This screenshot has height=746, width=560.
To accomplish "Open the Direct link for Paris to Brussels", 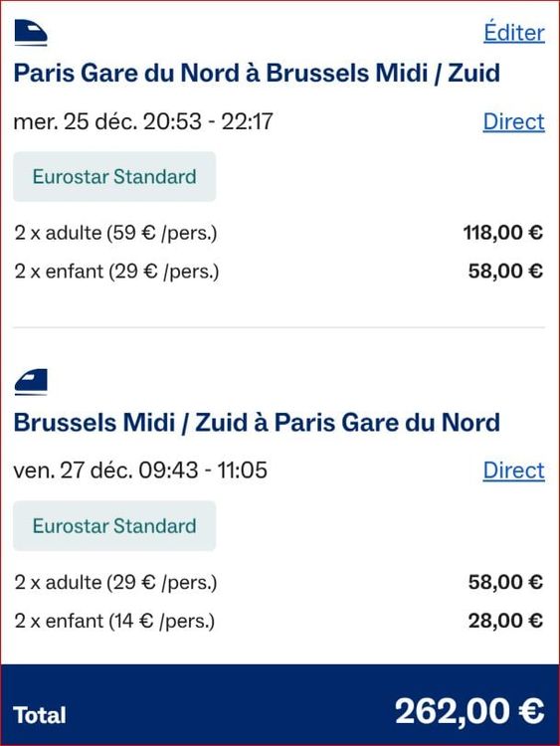I will coord(514,121).
